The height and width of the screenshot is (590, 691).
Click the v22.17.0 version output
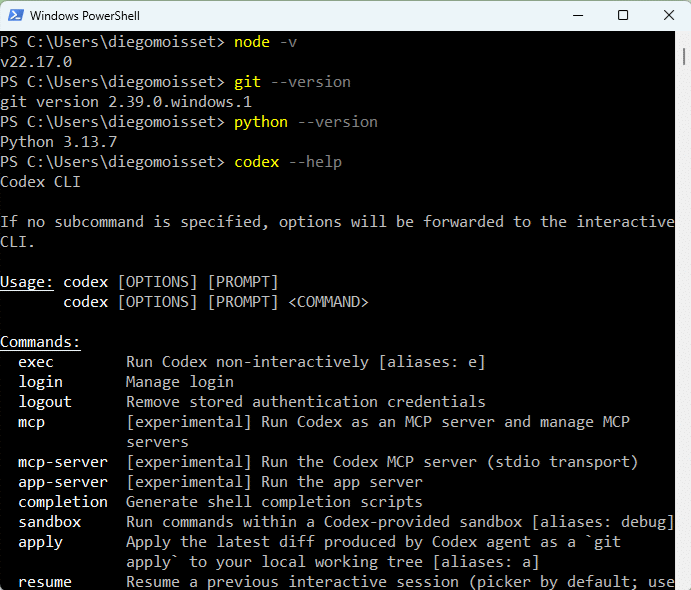click(36, 62)
